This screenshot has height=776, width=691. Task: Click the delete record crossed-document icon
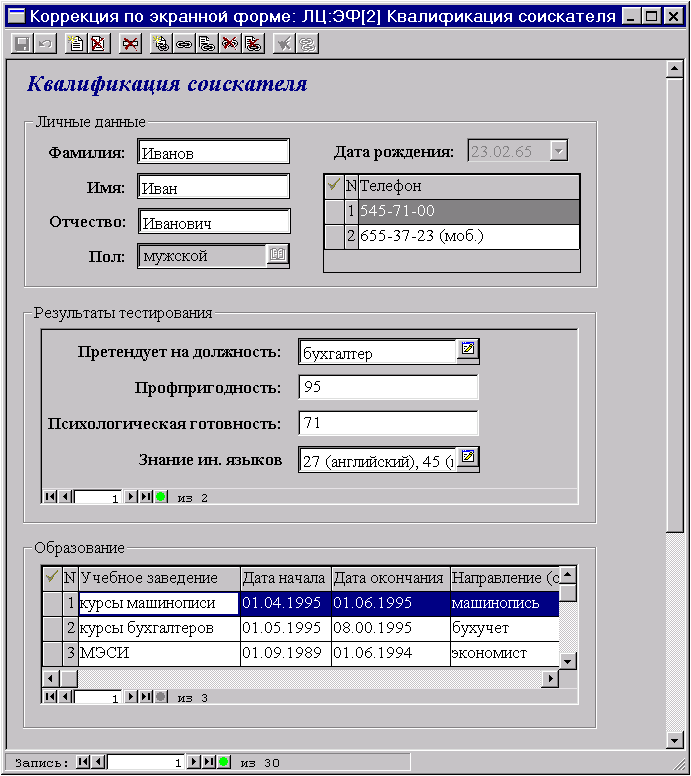(x=99, y=44)
